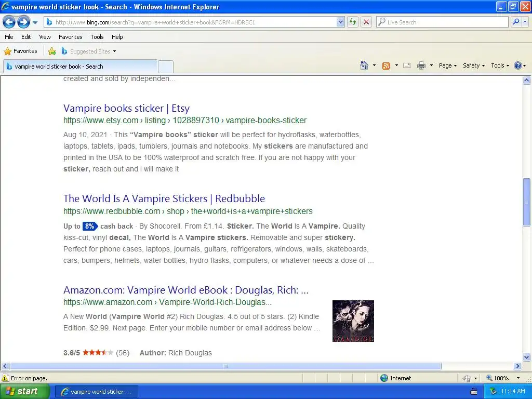Click the Live Search input box
This screenshot has height=399, width=532.
(x=443, y=22)
